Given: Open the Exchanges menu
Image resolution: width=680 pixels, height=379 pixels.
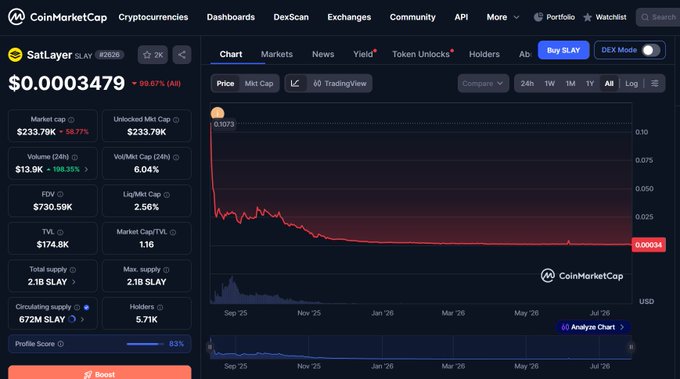Looking at the screenshot, I should tap(349, 17).
